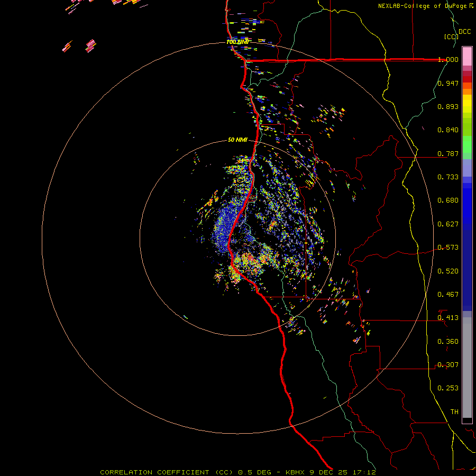
Task: Click the (CC) units label
Action: point(451,36)
